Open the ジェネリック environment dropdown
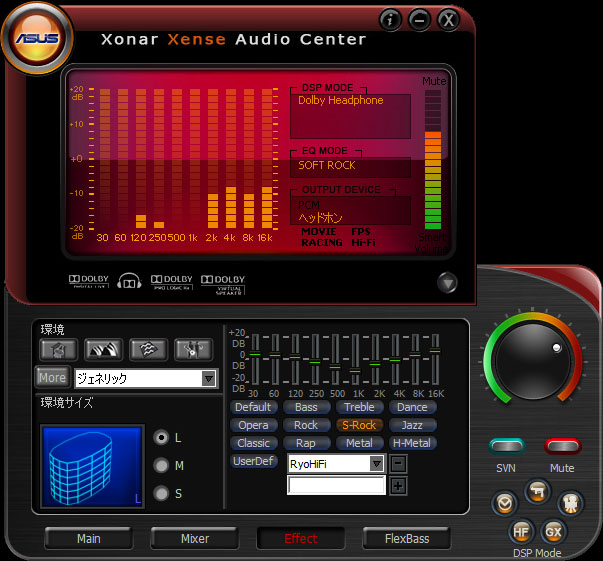This screenshot has width=603, height=561. tap(209, 379)
